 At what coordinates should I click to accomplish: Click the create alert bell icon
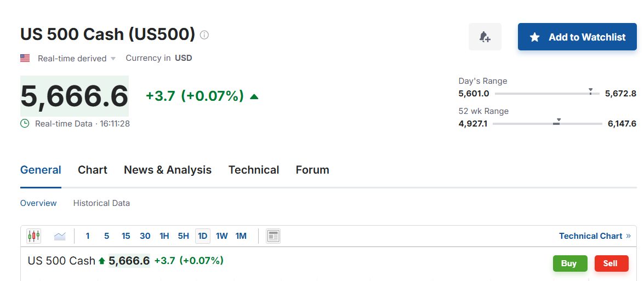pos(485,37)
